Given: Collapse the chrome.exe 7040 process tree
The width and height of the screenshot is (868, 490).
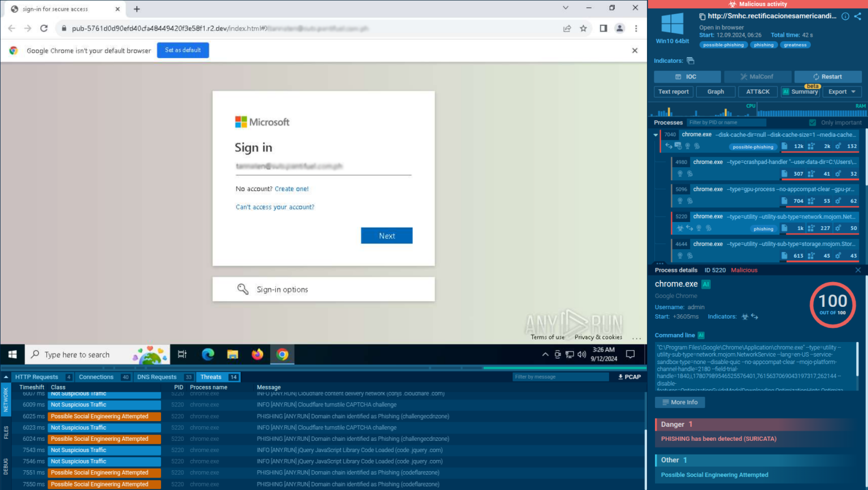Looking at the screenshot, I should (656, 135).
